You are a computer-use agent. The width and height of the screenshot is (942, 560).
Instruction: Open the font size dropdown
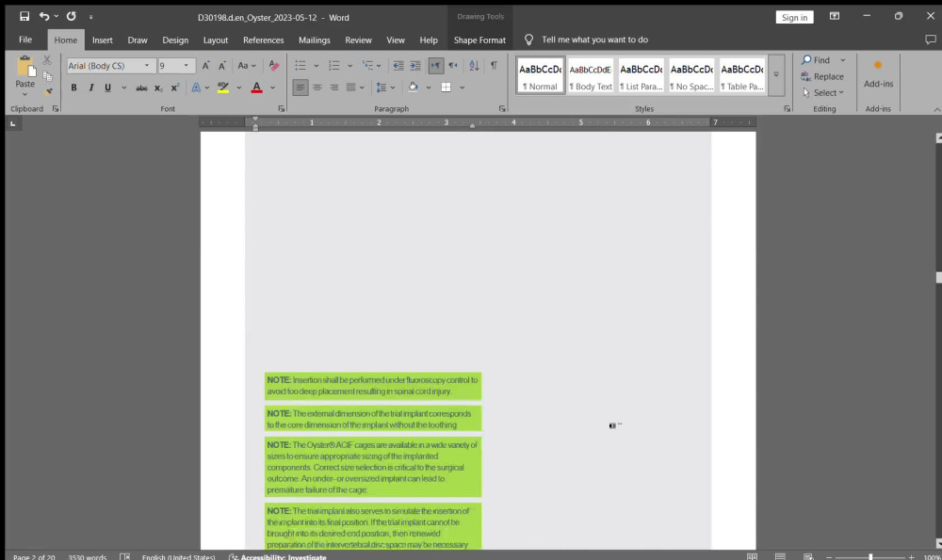point(187,66)
